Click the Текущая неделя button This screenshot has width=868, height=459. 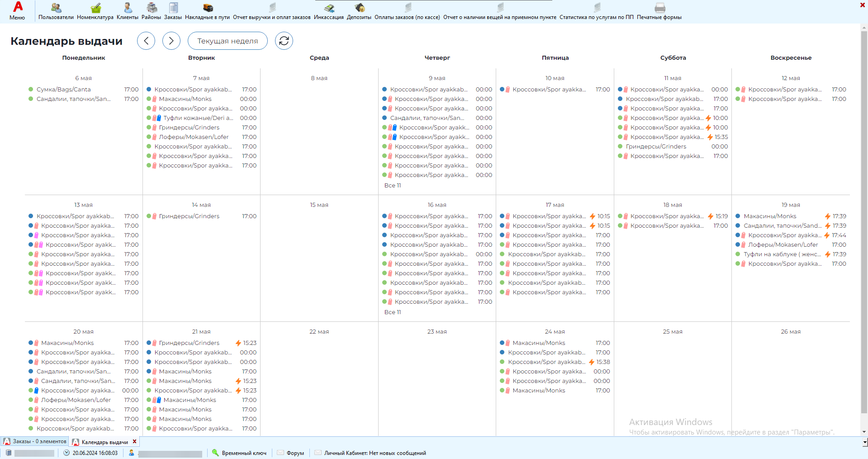tap(228, 41)
